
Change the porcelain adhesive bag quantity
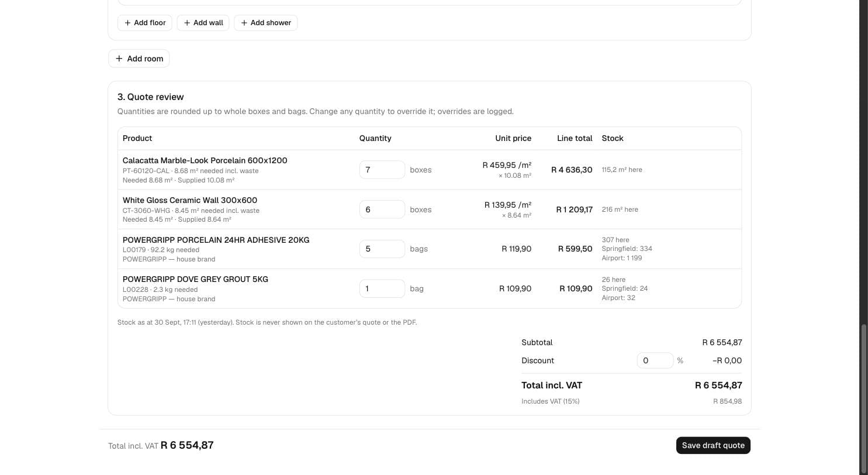[382, 249]
